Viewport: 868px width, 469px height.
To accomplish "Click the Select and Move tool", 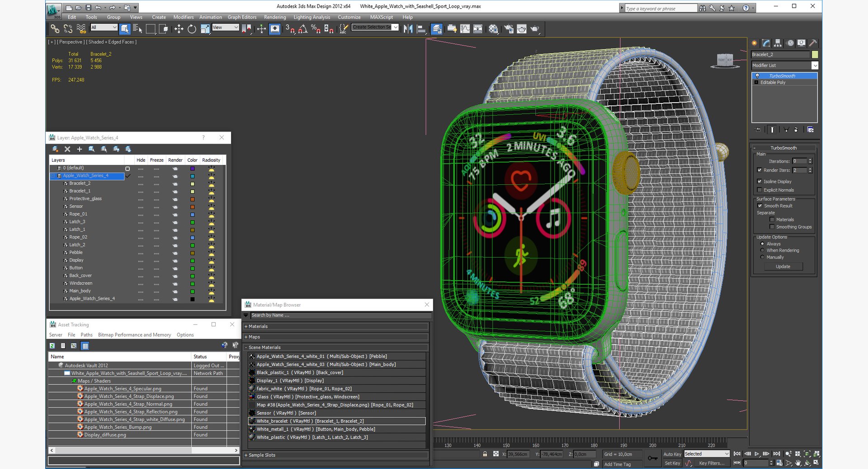I will (179, 29).
